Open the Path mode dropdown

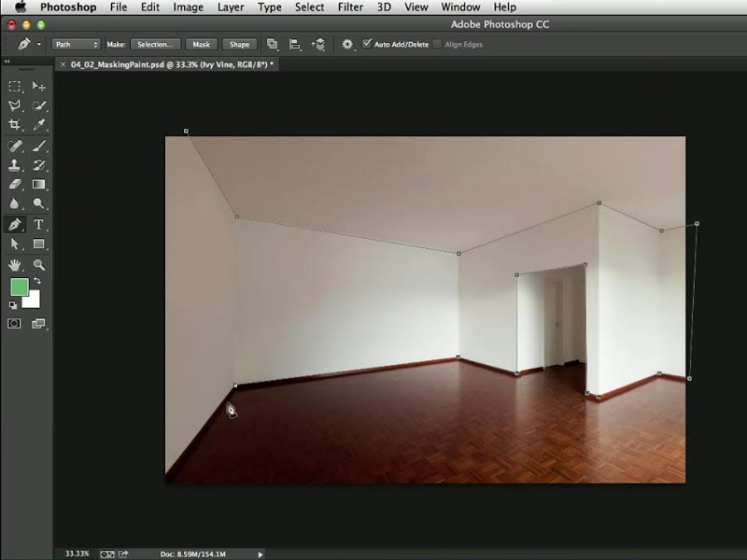pos(76,44)
